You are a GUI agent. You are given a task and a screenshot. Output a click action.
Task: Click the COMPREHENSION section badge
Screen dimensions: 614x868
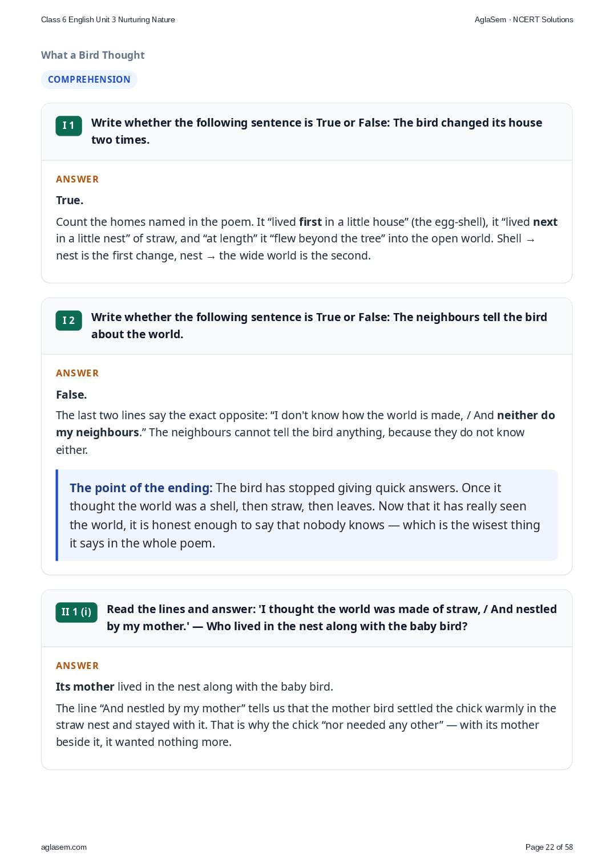(x=89, y=79)
